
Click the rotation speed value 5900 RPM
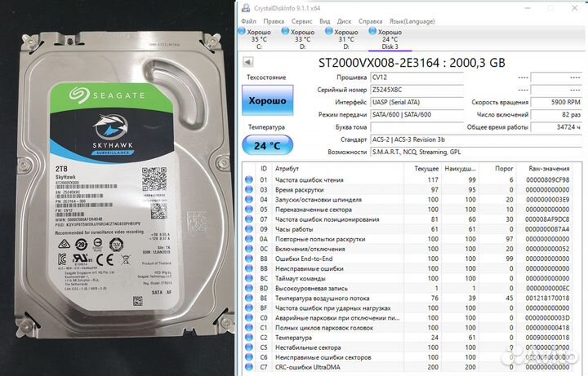[556, 102]
